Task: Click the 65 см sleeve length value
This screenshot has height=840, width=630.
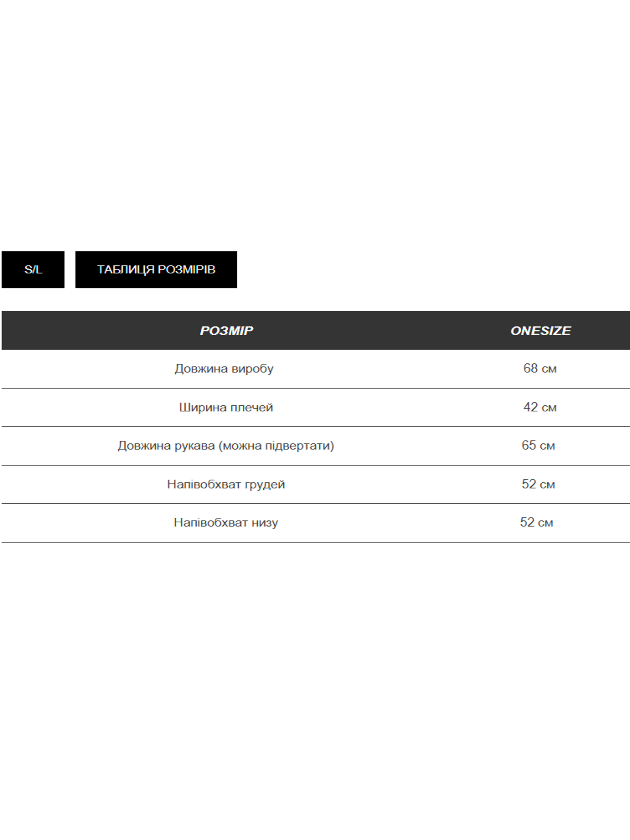Action: pos(538,445)
